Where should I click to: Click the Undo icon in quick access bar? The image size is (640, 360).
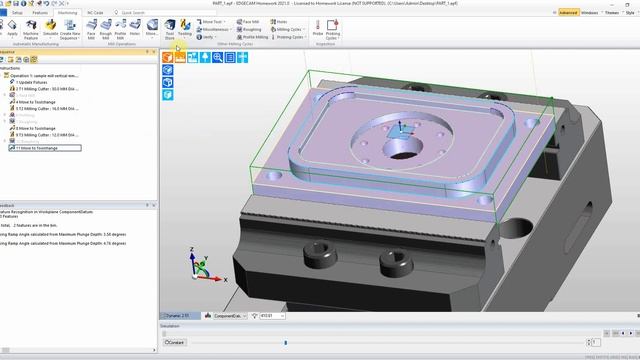47,3
